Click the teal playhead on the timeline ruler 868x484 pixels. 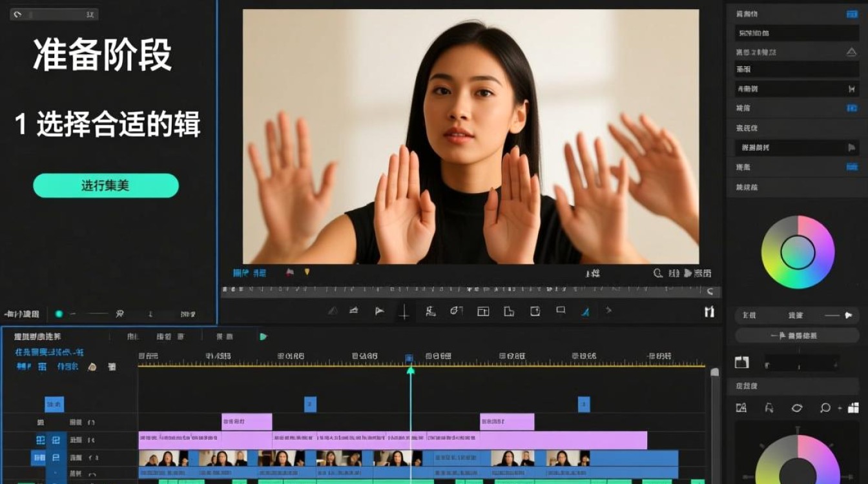tap(410, 370)
